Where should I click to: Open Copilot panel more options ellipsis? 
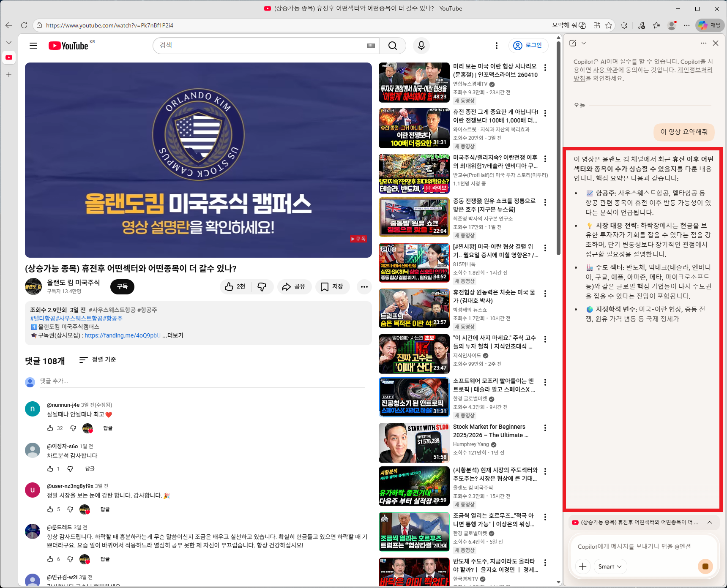(x=703, y=43)
